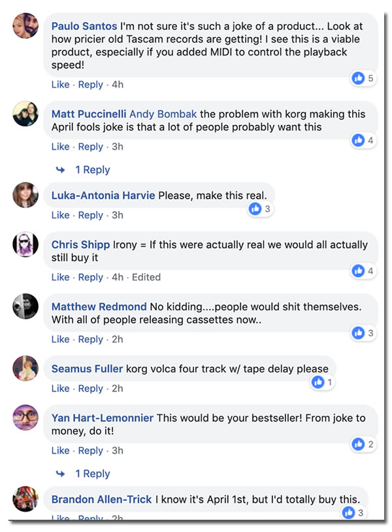Click the thumbs-up reaction on Chris Shipp's comment
Viewport: 392px width, 532px height.
click(x=358, y=271)
